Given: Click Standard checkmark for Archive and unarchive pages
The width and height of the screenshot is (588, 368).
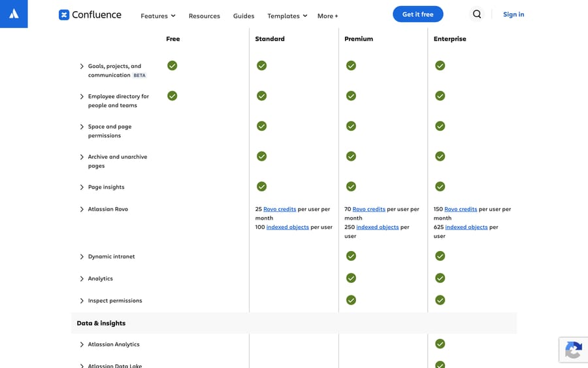Looking at the screenshot, I should click(x=262, y=156).
